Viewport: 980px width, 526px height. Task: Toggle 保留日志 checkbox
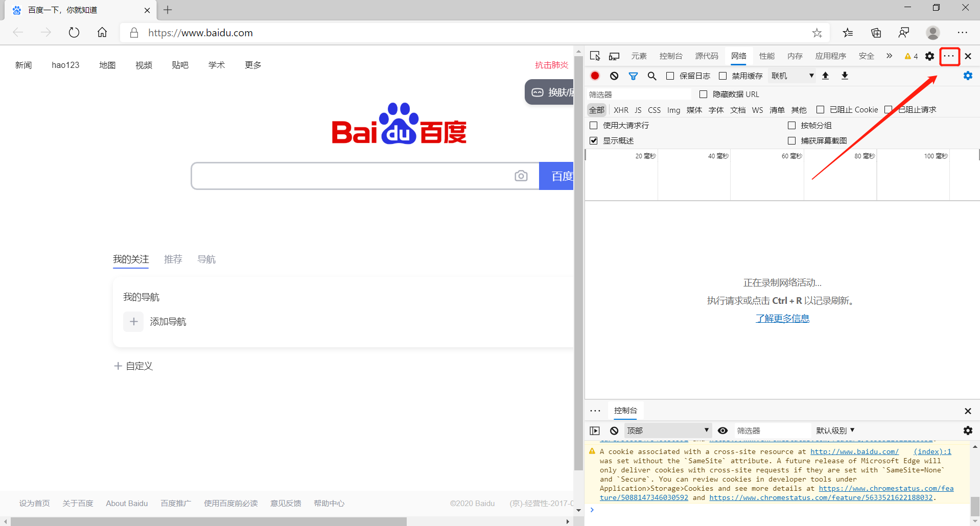[670, 76]
